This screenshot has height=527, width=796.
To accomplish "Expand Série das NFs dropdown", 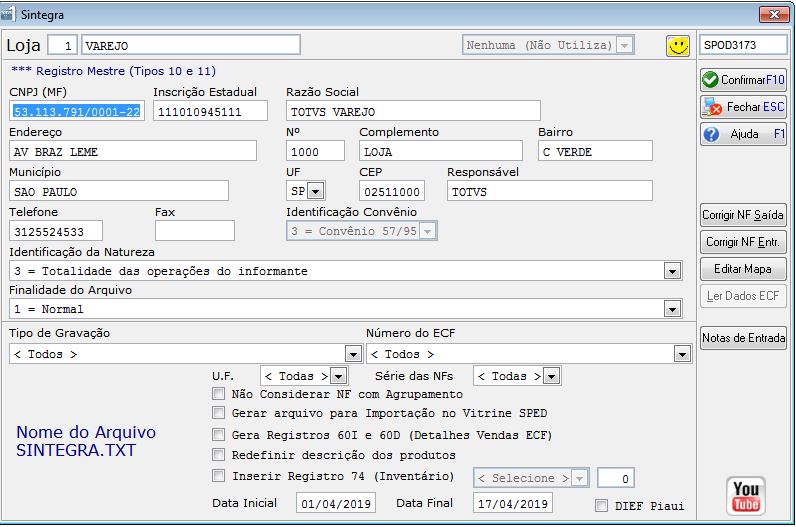I will 552,376.
